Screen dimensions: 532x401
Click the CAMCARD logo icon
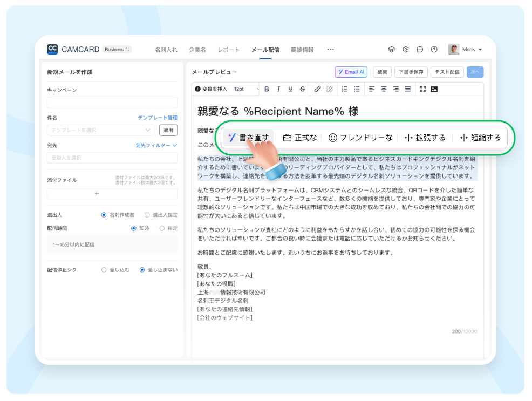52,49
